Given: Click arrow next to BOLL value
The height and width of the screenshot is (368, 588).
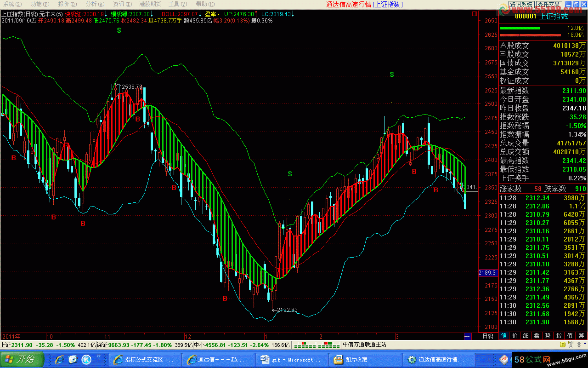Looking at the screenshot, I should (201, 14).
